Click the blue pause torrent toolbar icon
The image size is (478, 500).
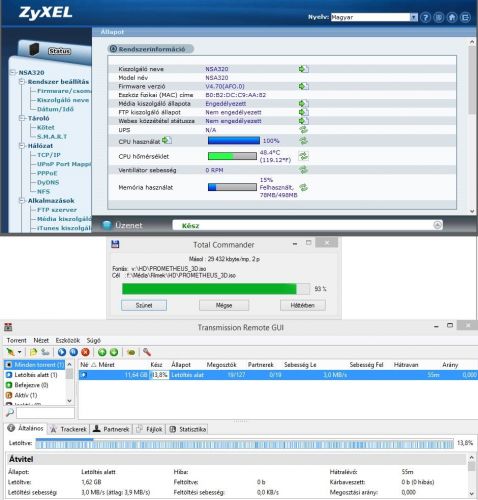(x=74, y=352)
